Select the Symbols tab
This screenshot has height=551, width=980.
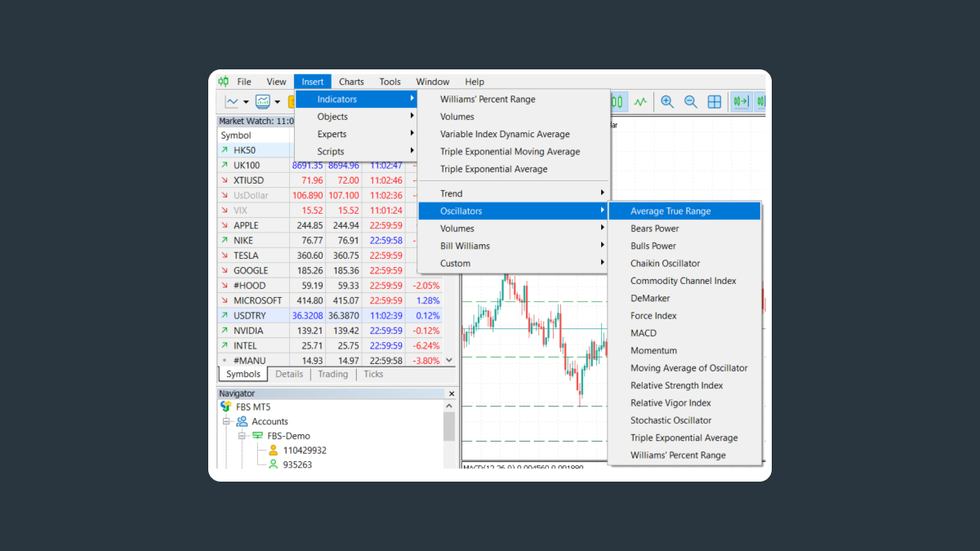[x=243, y=374]
